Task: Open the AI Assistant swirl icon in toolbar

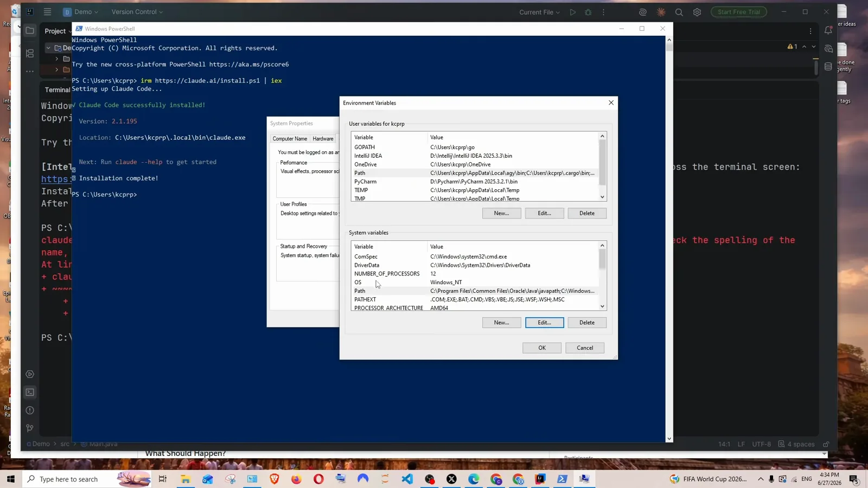Action: (x=643, y=12)
